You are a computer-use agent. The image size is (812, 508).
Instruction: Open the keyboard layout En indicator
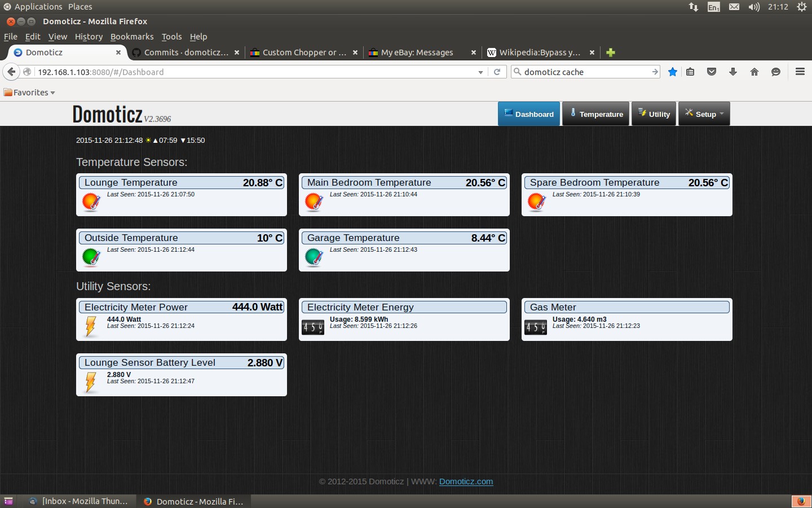[713, 7]
